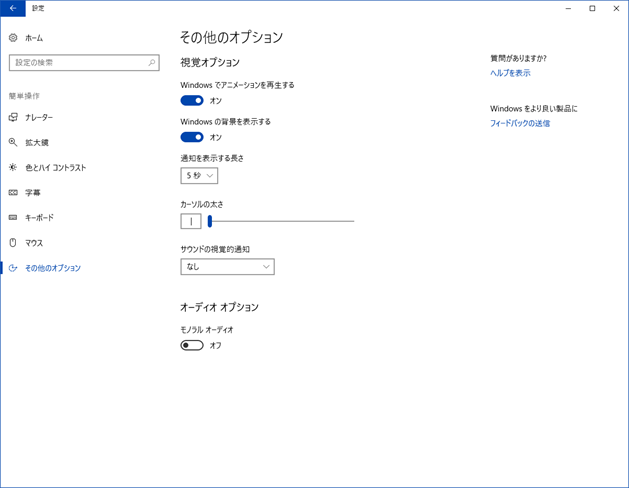This screenshot has height=488, width=629.
Task: Select その他のオプション in the sidebar
Action: pyautogui.click(x=53, y=268)
